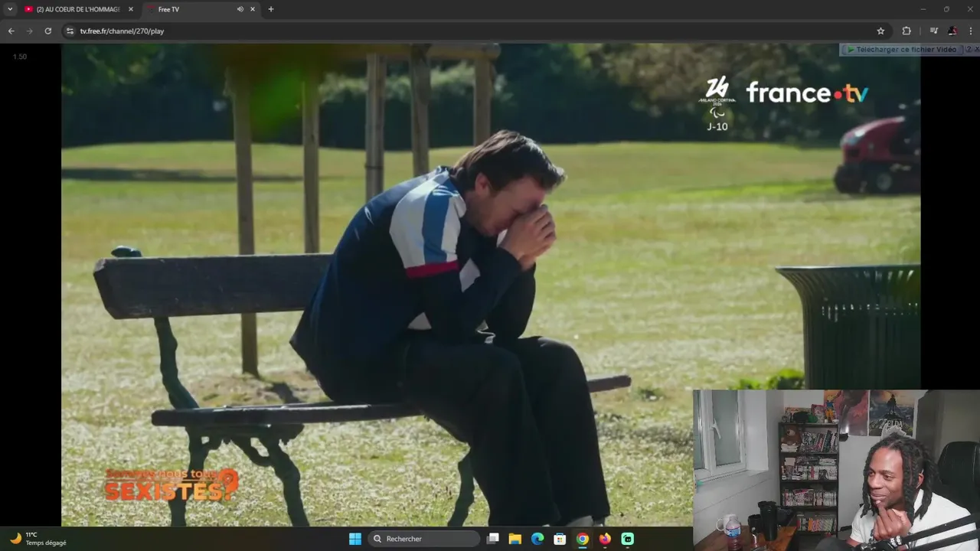
Task: Close the AU COEUR DE L'HOMMAGE tab
Action: click(131, 9)
